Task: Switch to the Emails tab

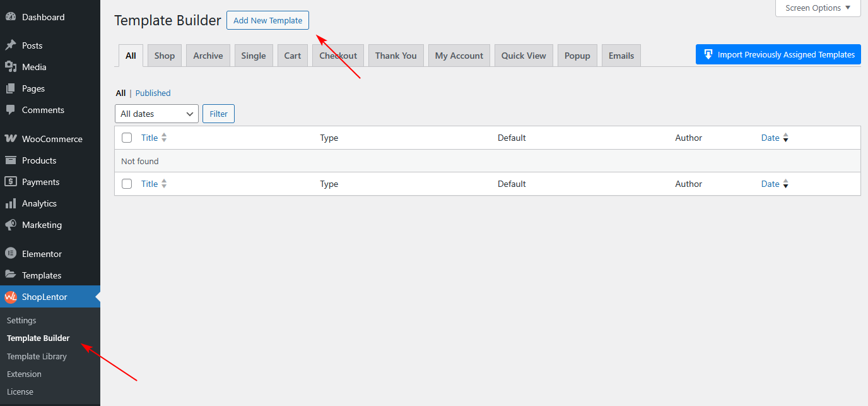Action: pos(621,56)
